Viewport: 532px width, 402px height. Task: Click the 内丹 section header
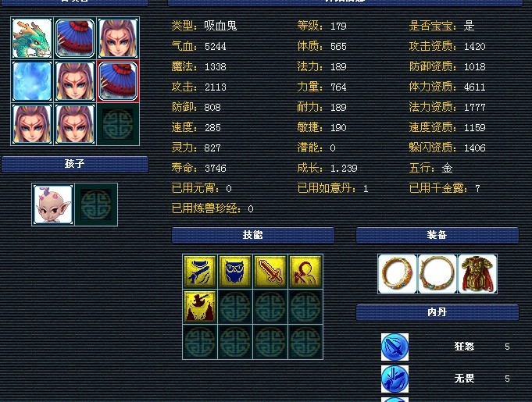[x=437, y=312]
